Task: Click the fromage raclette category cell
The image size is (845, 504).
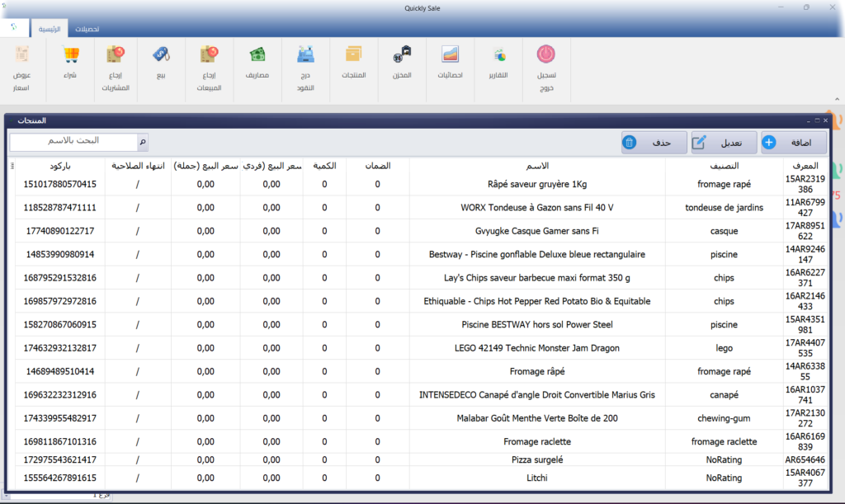Action: 724,441
